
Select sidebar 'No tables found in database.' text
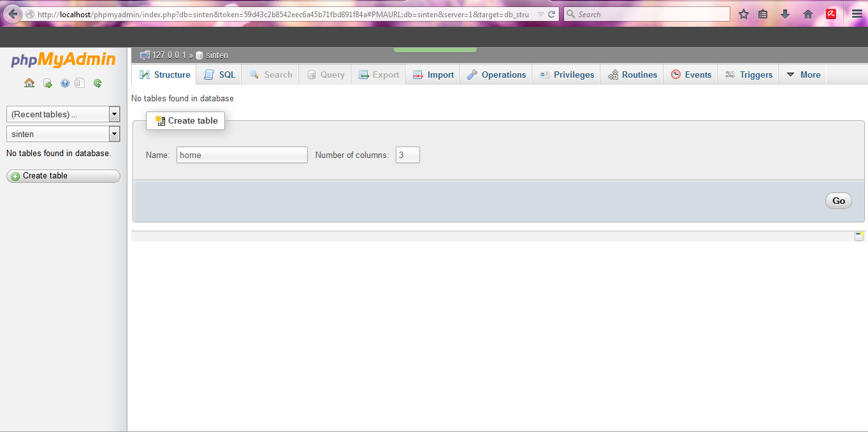[59, 154]
